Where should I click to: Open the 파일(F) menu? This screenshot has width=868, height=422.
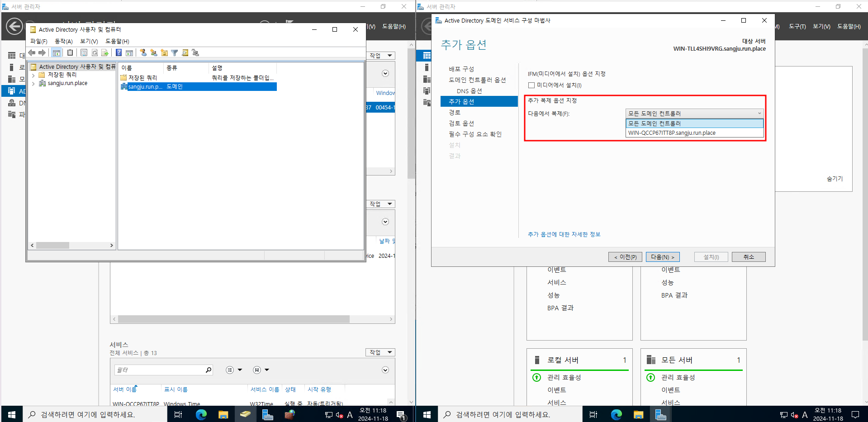[x=39, y=41]
